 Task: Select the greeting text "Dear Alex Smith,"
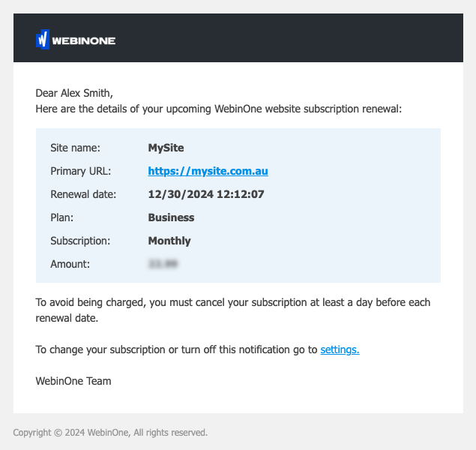pos(74,93)
